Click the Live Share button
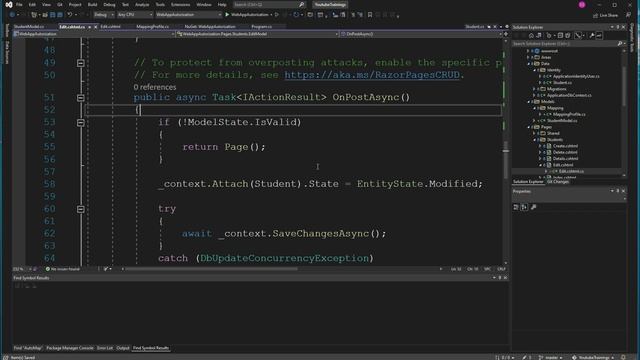The image size is (640, 360). click(605, 15)
